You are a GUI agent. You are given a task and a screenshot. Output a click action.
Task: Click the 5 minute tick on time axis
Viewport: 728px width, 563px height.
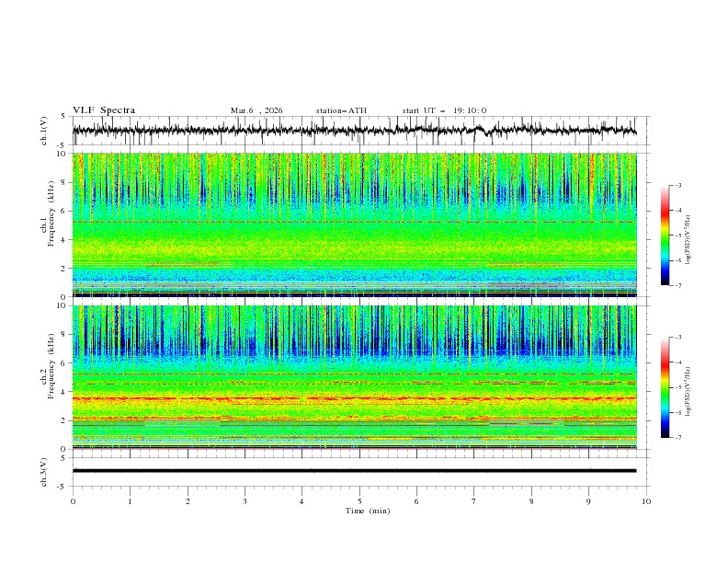pyautogui.click(x=359, y=501)
